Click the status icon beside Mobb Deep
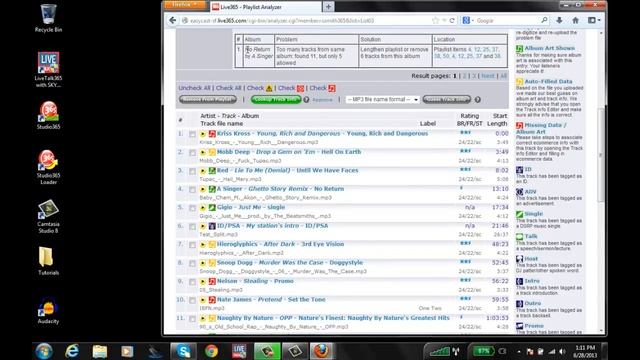Screen dimensions: 640x360 [212, 152]
